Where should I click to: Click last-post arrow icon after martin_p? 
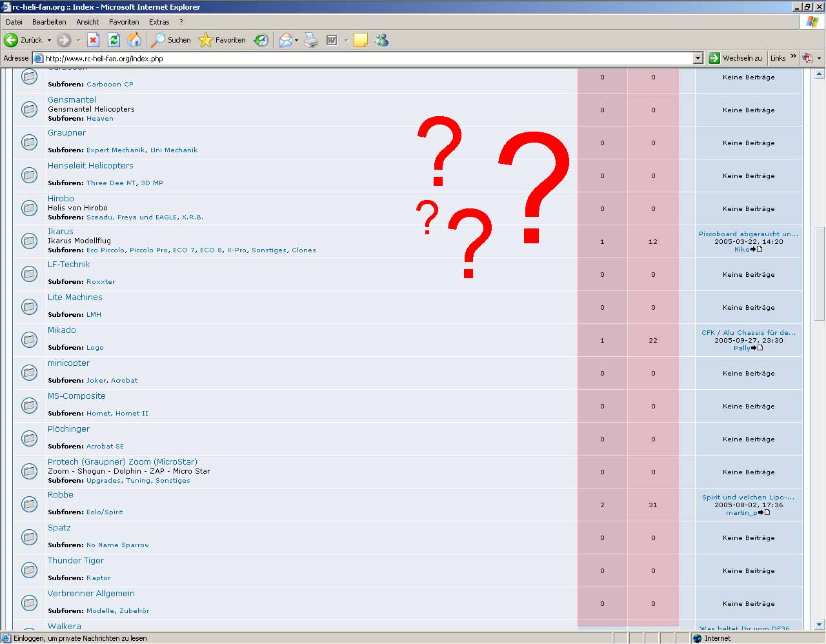click(x=764, y=512)
